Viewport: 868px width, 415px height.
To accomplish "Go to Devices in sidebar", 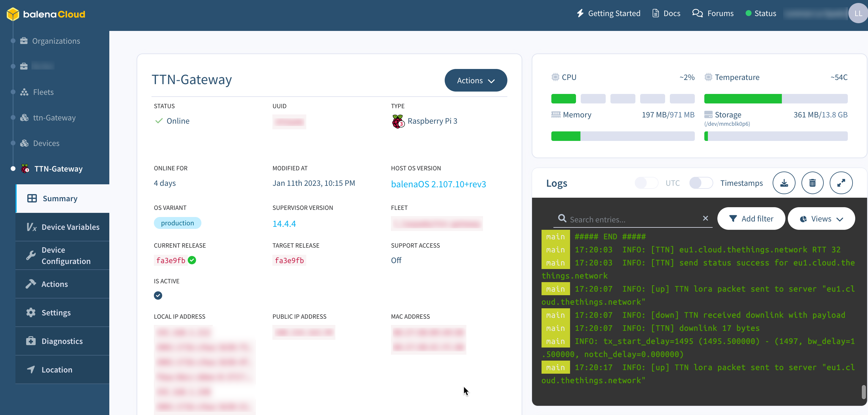I will tap(40, 143).
